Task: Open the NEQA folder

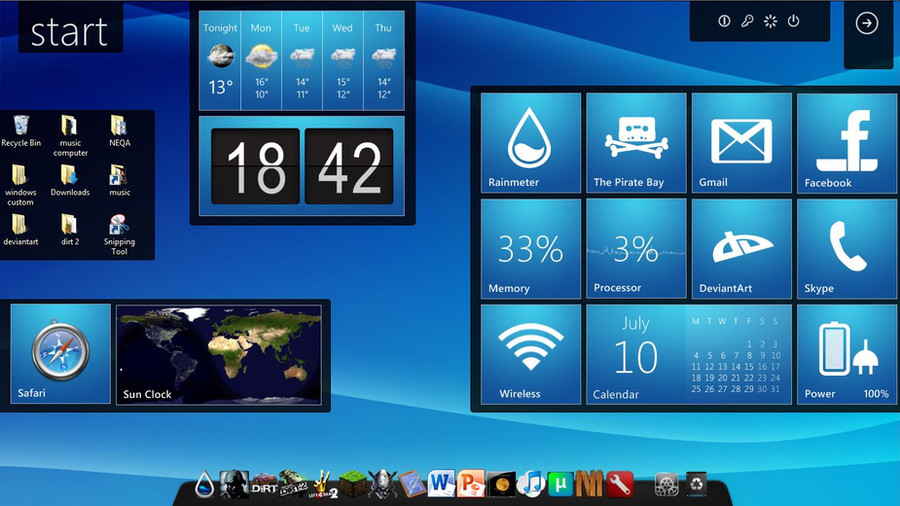Action: click(x=119, y=131)
